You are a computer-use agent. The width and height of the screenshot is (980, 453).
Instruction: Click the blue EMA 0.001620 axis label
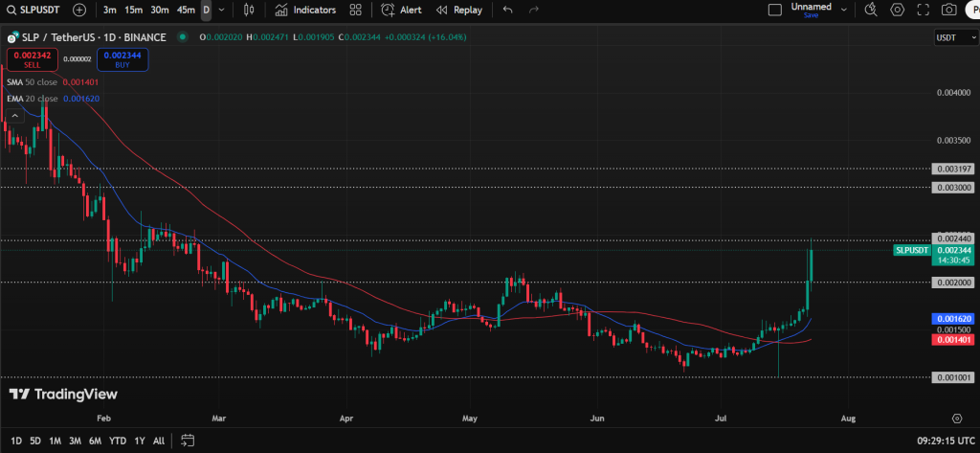coord(952,319)
